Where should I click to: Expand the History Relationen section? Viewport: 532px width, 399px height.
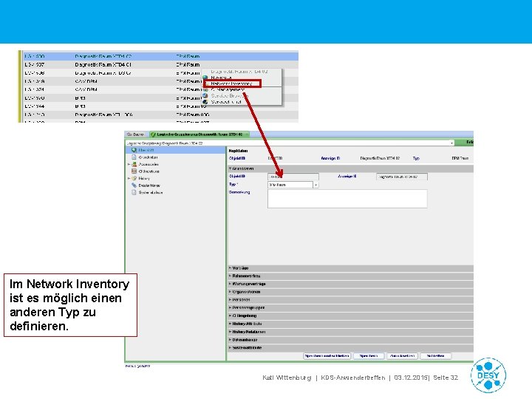point(350,332)
